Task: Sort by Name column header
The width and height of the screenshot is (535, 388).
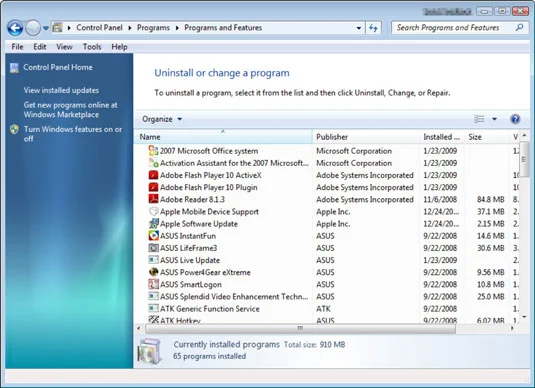Action: coord(223,137)
